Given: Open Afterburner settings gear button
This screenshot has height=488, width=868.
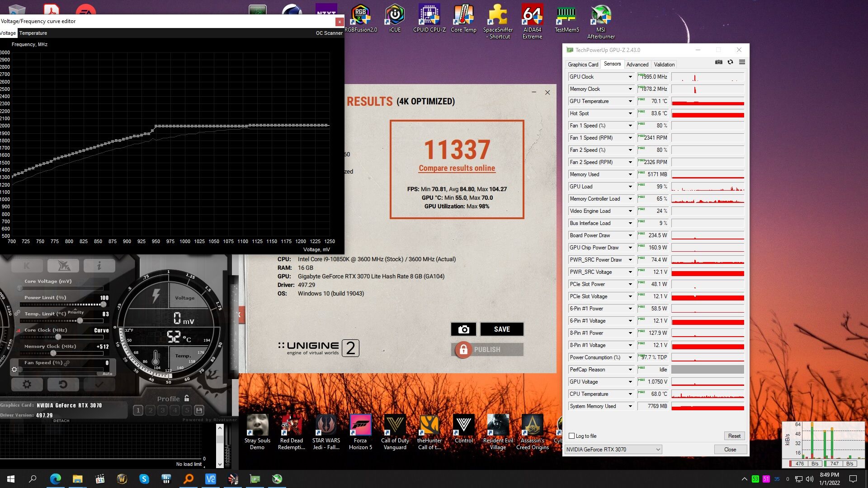Looking at the screenshot, I should [x=27, y=385].
